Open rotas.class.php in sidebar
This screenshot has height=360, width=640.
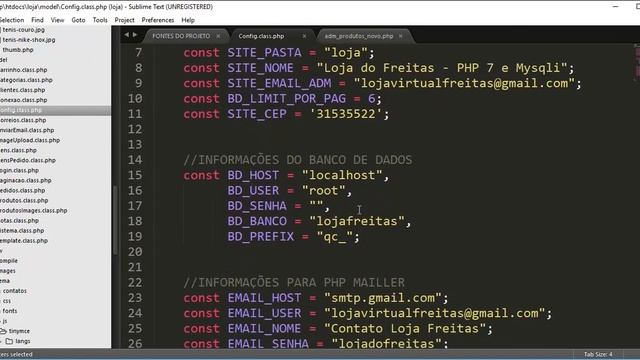coord(19,220)
